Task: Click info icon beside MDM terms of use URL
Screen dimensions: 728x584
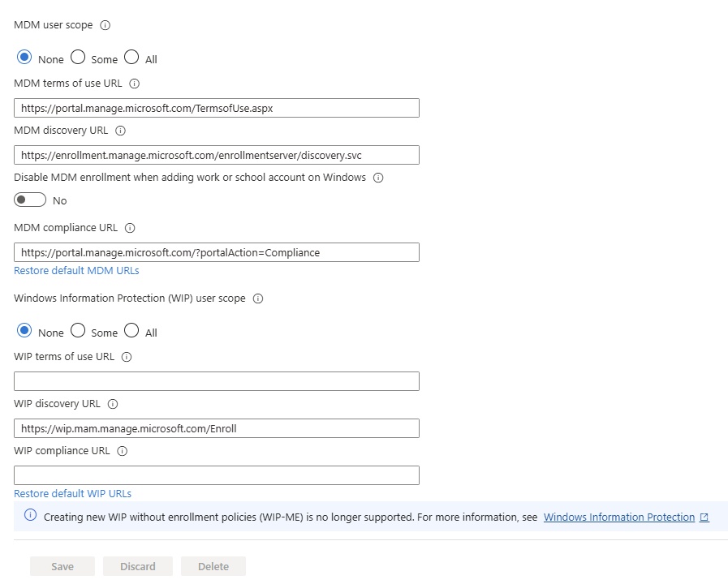Action: click(x=135, y=84)
